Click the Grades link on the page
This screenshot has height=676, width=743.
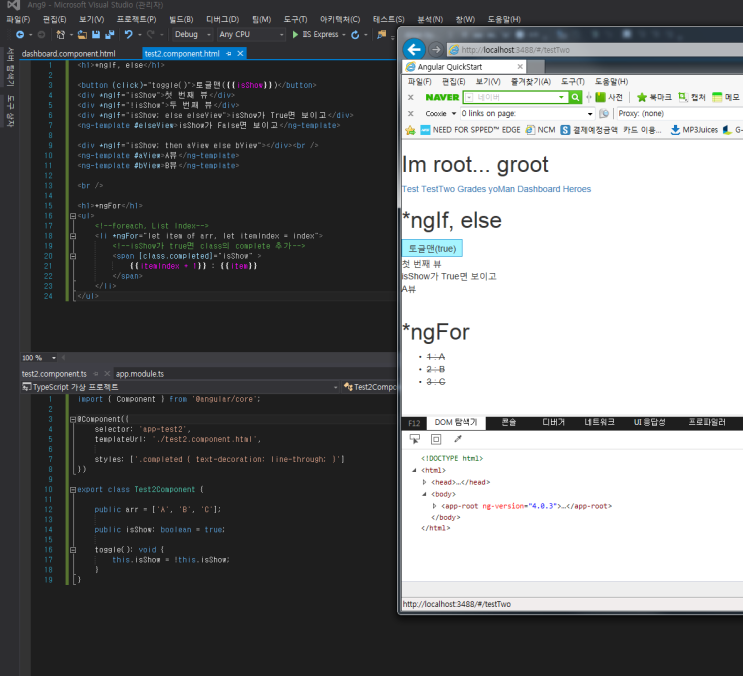(x=472, y=189)
